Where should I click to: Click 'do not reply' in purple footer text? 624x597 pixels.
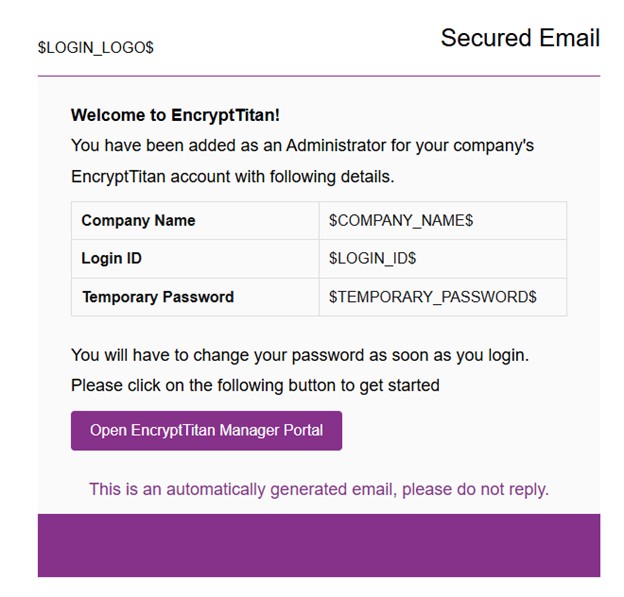click(x=503, y=490)
